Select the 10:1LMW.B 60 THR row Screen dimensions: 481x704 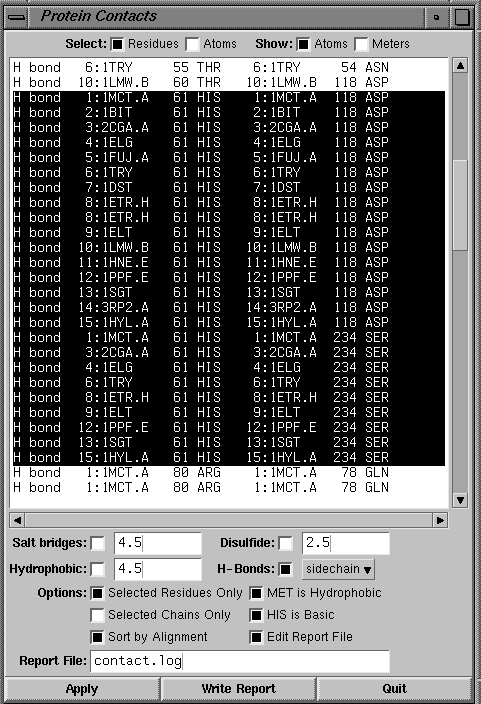tap(229, 83)
